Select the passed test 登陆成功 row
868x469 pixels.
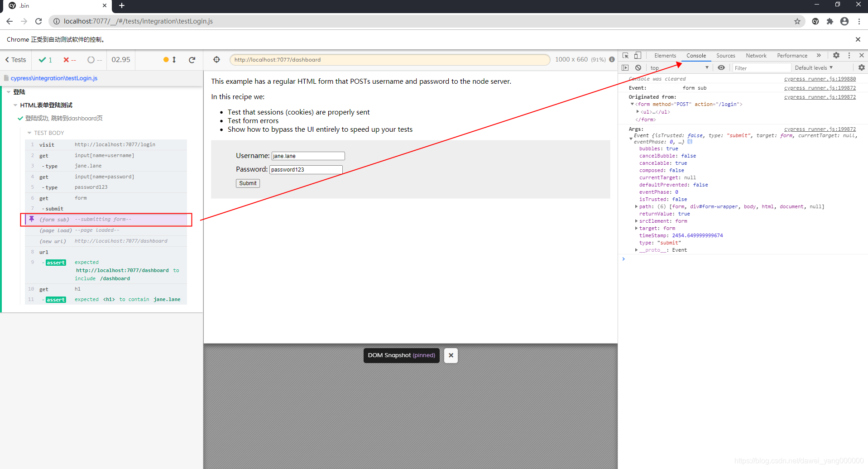tap(64, 119)
